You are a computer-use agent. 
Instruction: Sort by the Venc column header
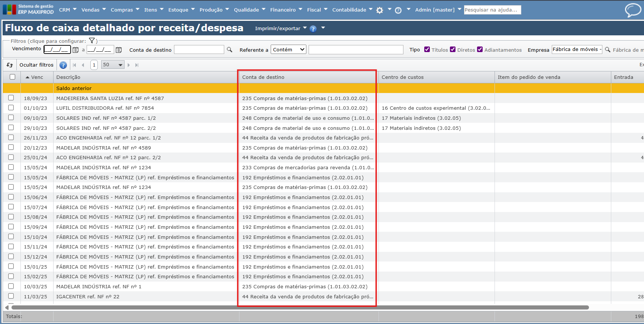click(x=37, y=77)
